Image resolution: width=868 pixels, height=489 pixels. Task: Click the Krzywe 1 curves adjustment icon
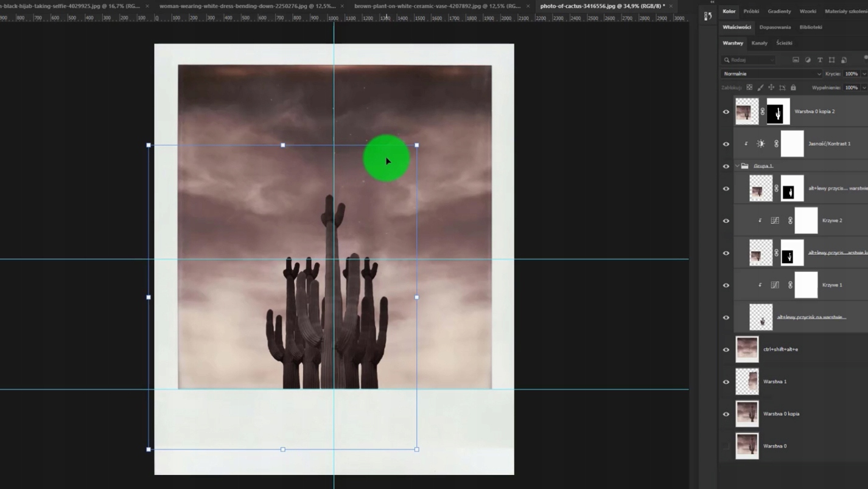[775, 285]
